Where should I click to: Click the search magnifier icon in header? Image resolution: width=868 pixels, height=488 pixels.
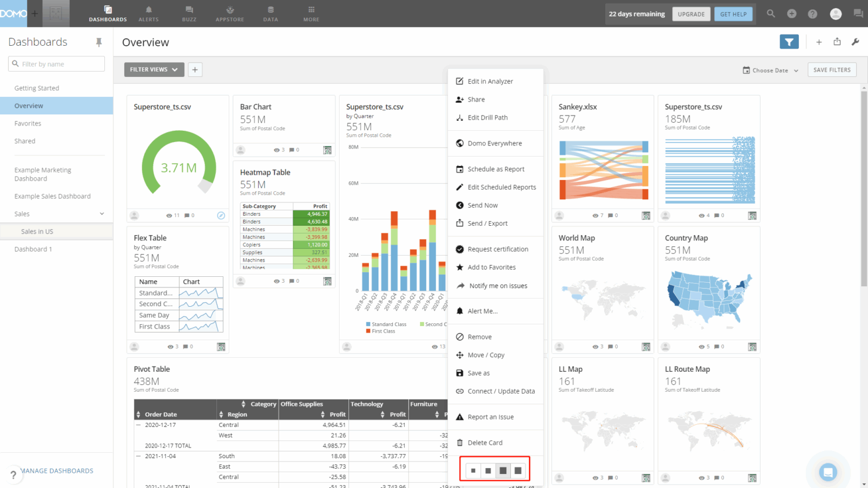click(771, 13)
